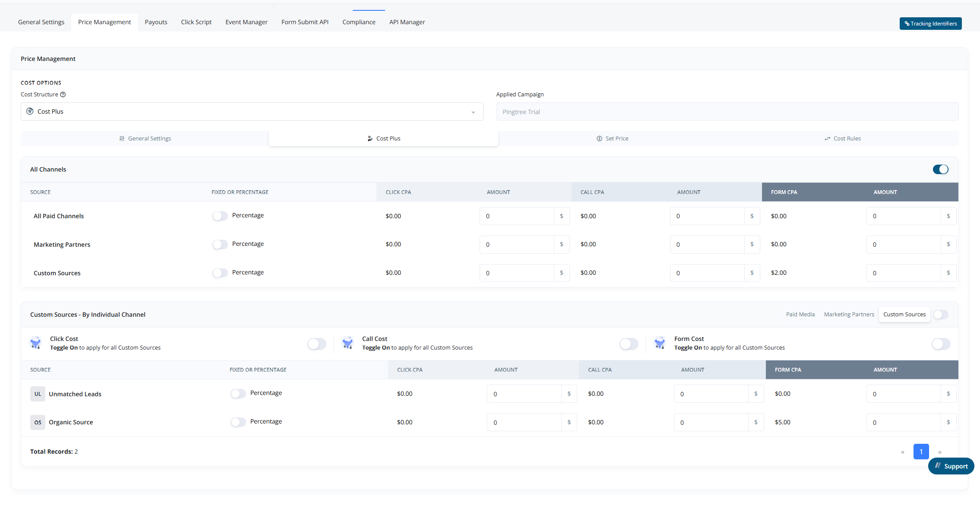The image size is (980, 506).
Task: Toggle Percentage for All Paid Channels
Action: (220, 216)
